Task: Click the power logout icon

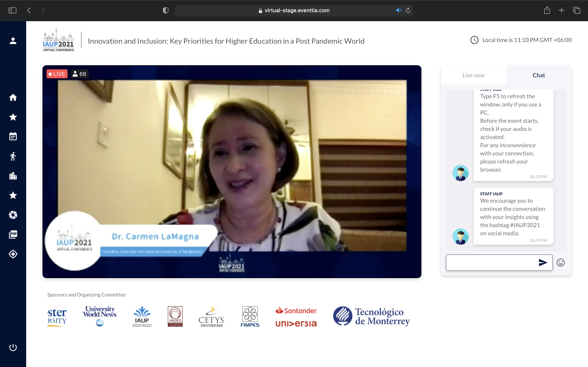Action: pyautogui.click(x=13, y=347)
